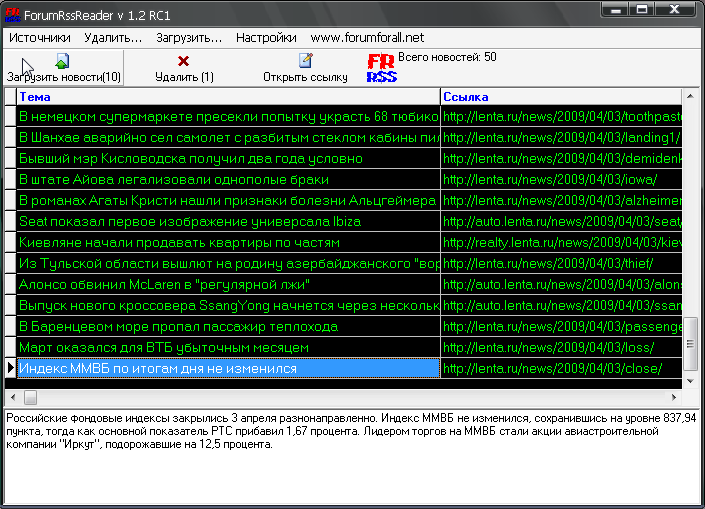This screenshot has width=705, height=509.
Task: Click row header of немецком супермаркете row
Action: pyautogui.click(x=10, y=116)
